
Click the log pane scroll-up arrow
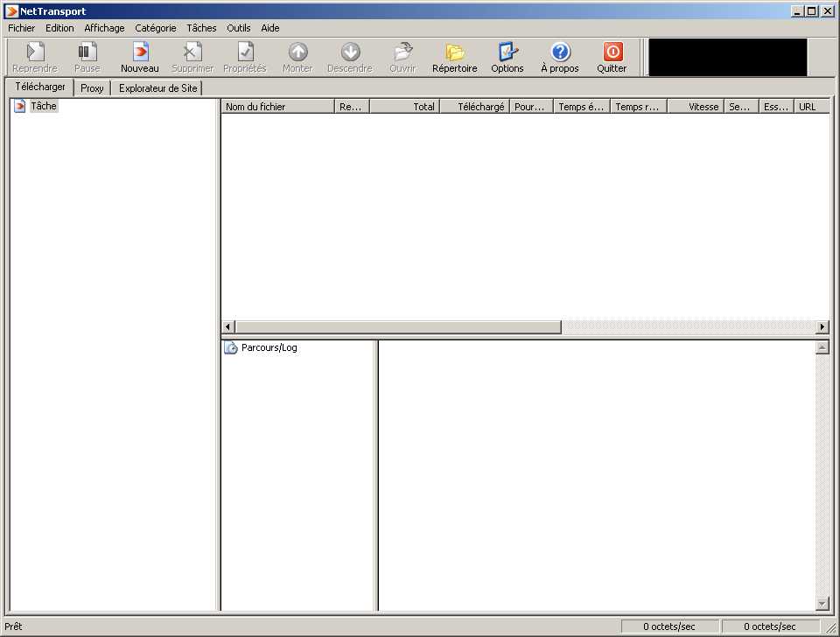click(x=822, y=347)
